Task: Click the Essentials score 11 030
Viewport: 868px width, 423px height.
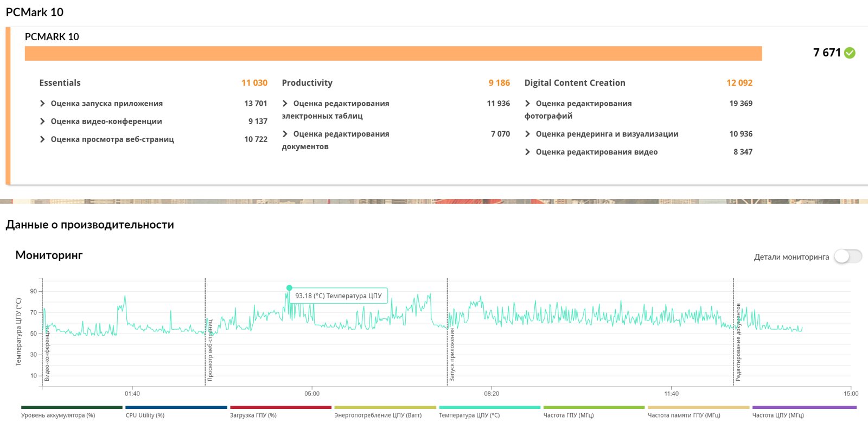Action: tap(254, 83)
